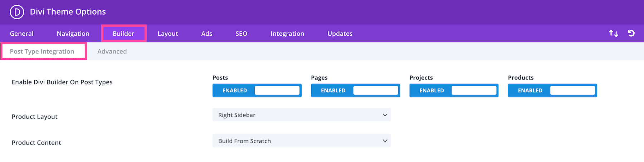Viewport: 644px width, 162px height.
Task: Toggle Divi Builder for Posts
Action: (x=257, y=91)
